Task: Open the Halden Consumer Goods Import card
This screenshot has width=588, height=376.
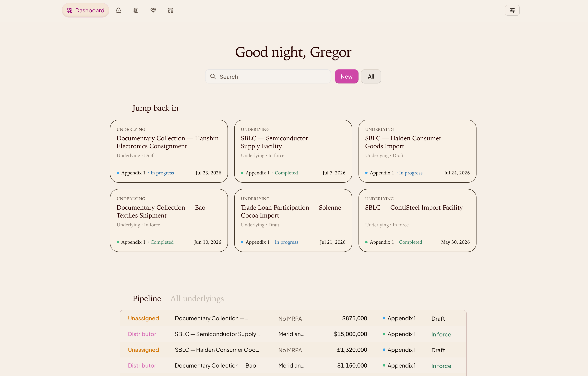Action: click(x=417, y=151)
